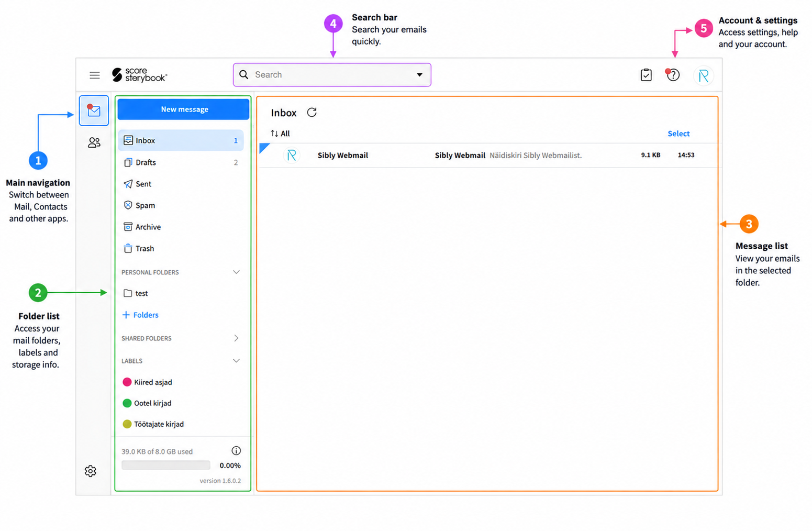Open the hamburger menu icon
Image resolution: width=812 pixels, height=531 pixels.
click(x=94, y=75)
